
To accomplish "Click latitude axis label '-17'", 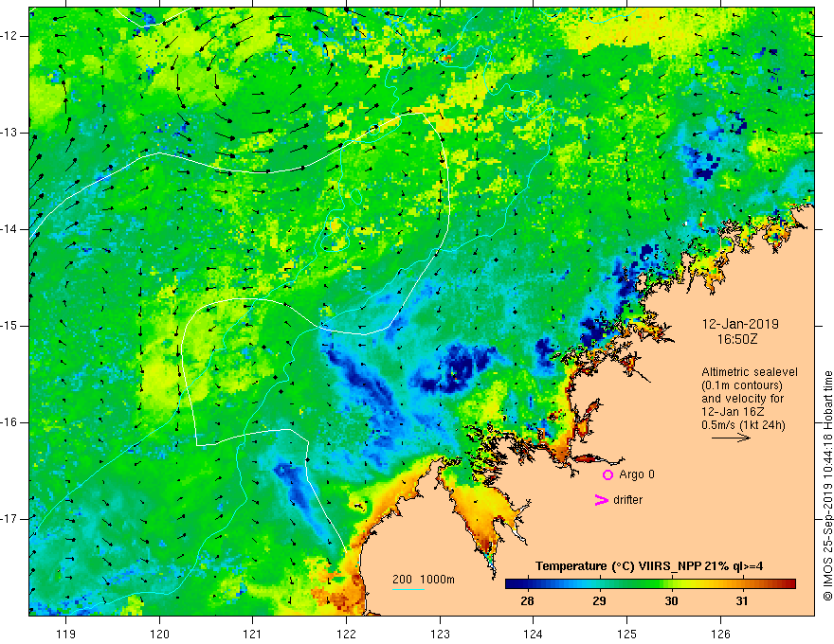I will pyautogui.click(x=9, y=519).
